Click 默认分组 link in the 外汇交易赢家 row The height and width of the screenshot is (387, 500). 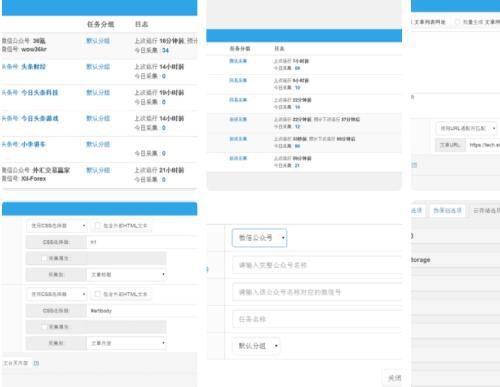pyautogui.click(x=98, y=170)
